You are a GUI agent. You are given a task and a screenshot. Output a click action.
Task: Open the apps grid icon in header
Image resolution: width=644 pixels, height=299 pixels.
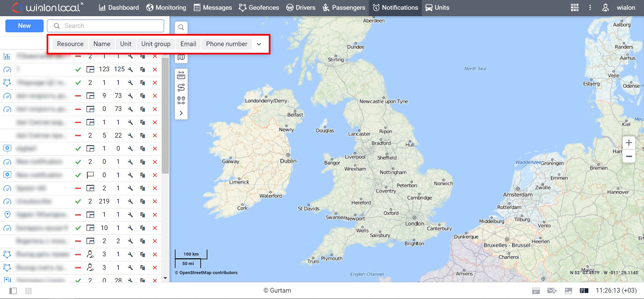[x=574, y=8]
